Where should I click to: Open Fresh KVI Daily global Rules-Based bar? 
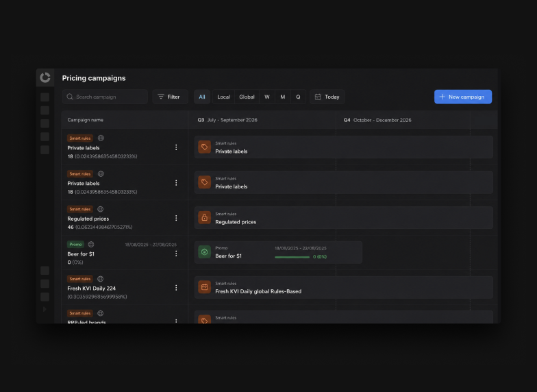[344, 287]
